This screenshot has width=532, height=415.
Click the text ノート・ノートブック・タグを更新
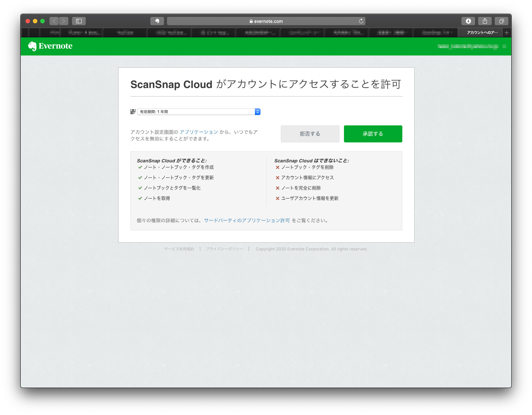(x=179, y=178)
